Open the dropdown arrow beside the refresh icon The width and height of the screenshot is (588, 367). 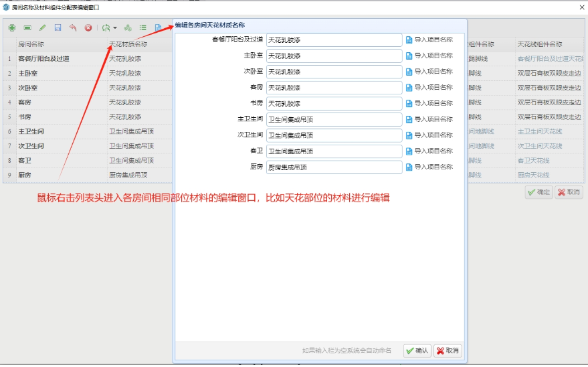pyautogui.click(x=115, y=28)
